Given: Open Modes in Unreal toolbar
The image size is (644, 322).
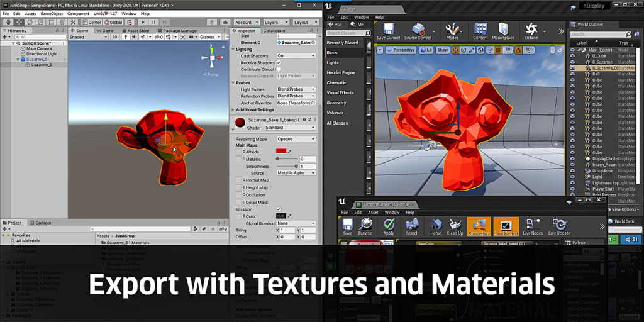Looking at the screenshot, I should [x=452, y=31].
